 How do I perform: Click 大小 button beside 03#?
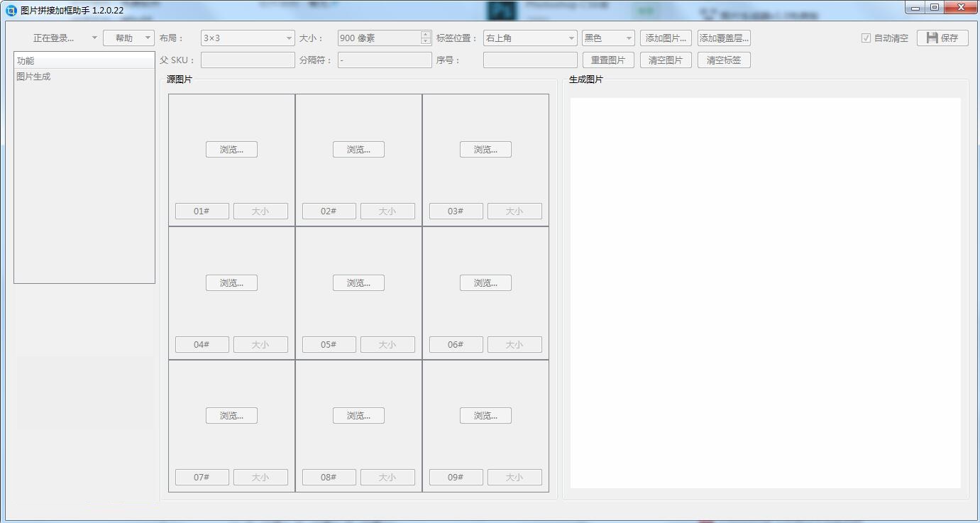click(x=514, y=211)
